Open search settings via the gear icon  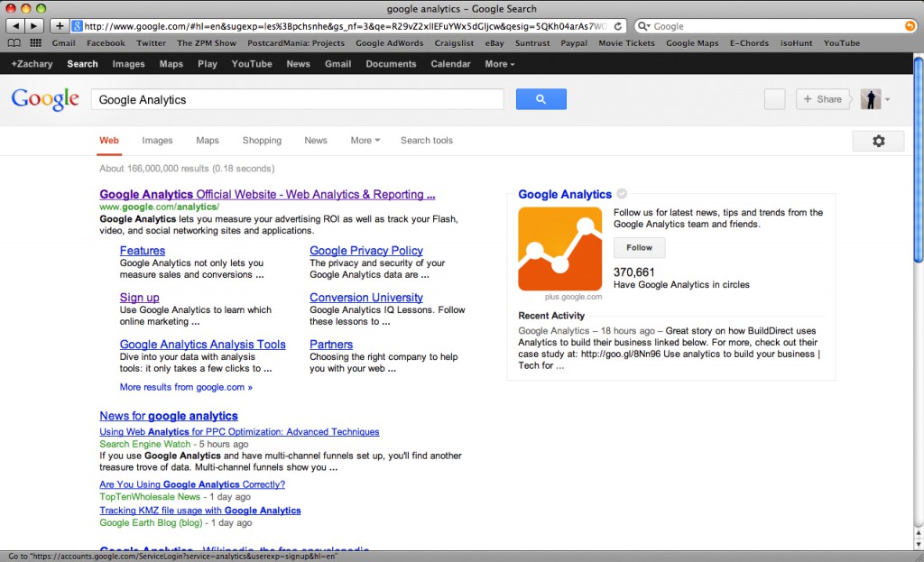click(878, 141)
